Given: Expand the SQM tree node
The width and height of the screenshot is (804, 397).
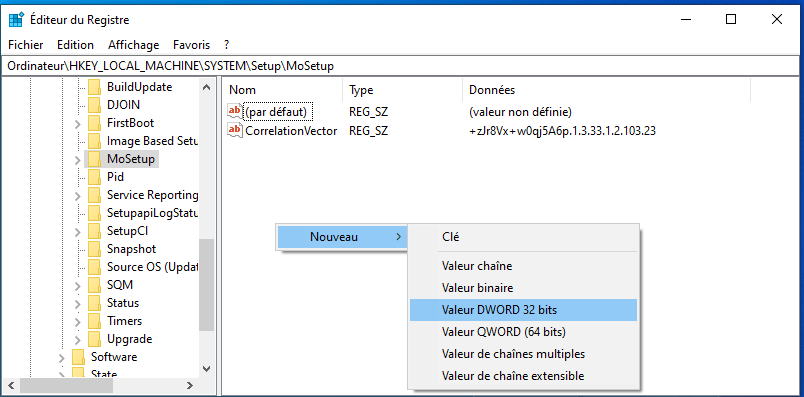Looking at the screenshot, I should pyautogui.click(x=77, y=286).
